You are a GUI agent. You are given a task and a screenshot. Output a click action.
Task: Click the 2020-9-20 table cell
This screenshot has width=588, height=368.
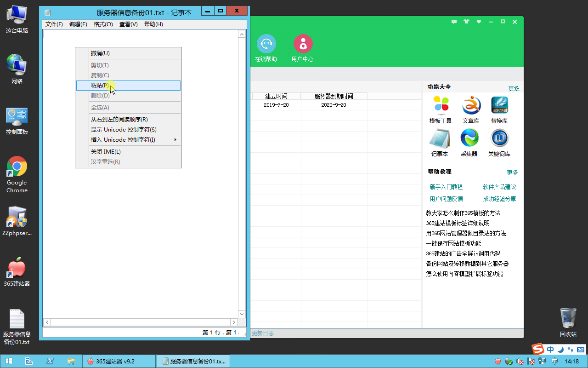[x=334, y=105]
